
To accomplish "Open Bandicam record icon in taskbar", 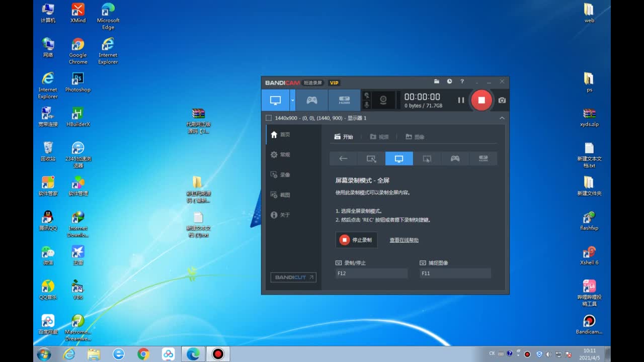I will 218,354.
